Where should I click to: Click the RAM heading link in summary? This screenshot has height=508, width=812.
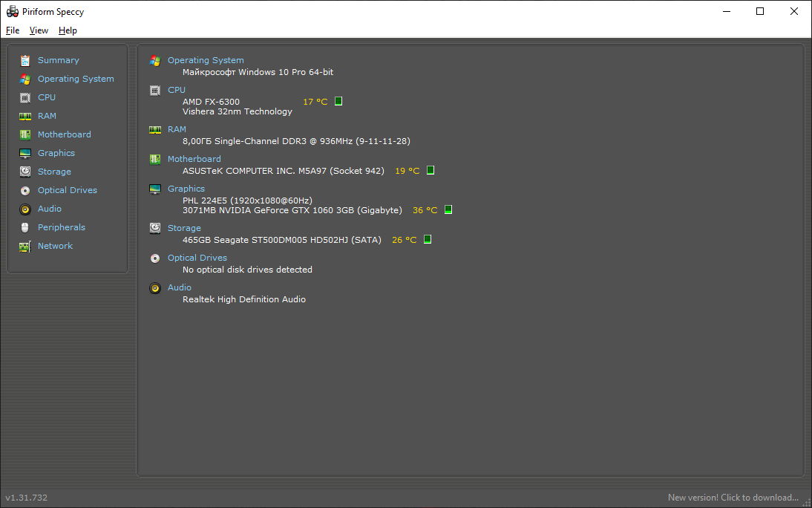[x=177, y=129]
